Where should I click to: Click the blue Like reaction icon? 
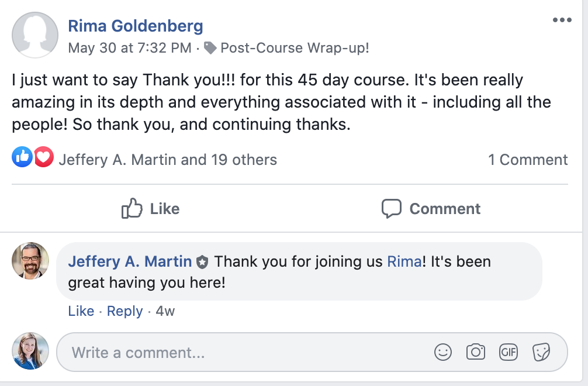click(x=22, y=157)
